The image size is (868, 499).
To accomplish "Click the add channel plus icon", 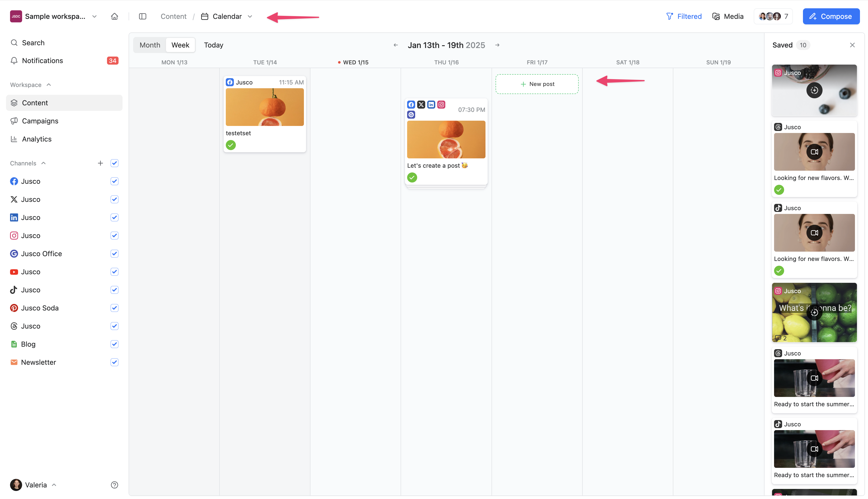I will coord(100,163).
